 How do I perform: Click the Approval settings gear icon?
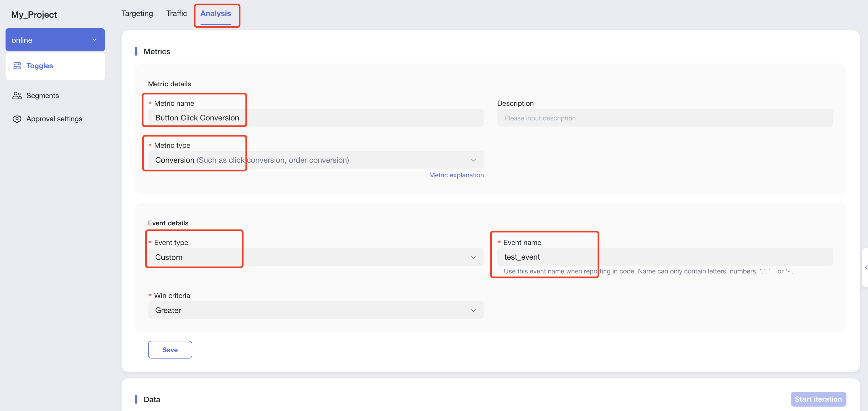(x=17, y=119)
